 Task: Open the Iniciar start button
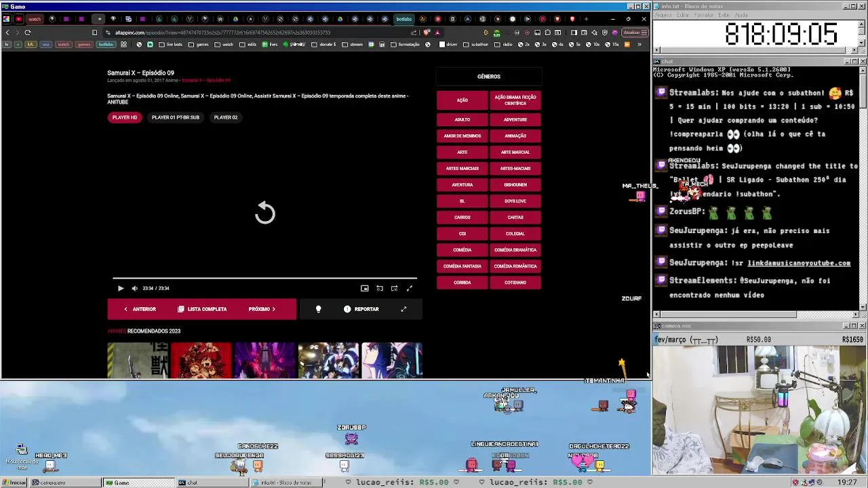click(x=14, y=483)
